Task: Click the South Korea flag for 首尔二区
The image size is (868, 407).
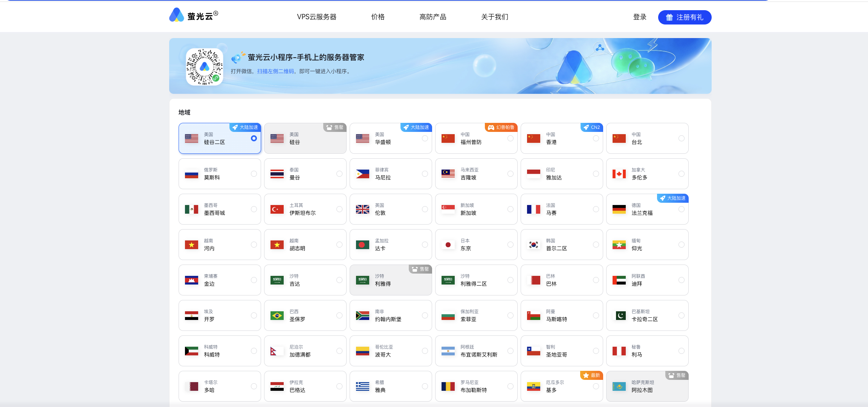Action: 533,245
